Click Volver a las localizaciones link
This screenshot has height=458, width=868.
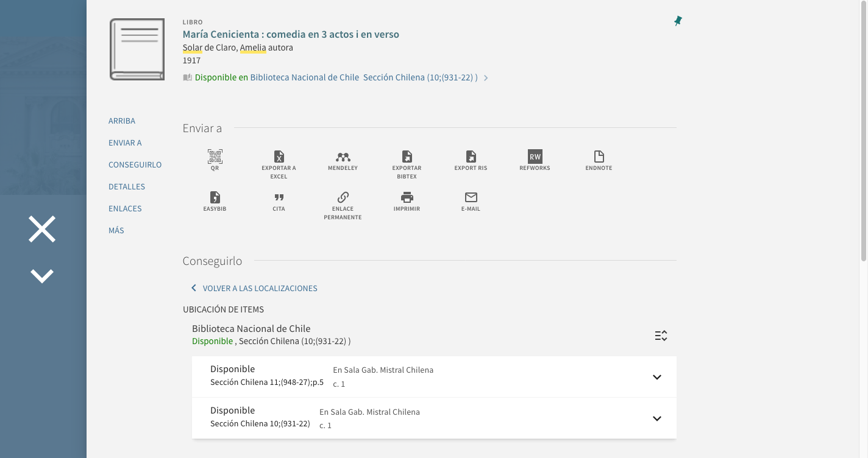(260, 288)
